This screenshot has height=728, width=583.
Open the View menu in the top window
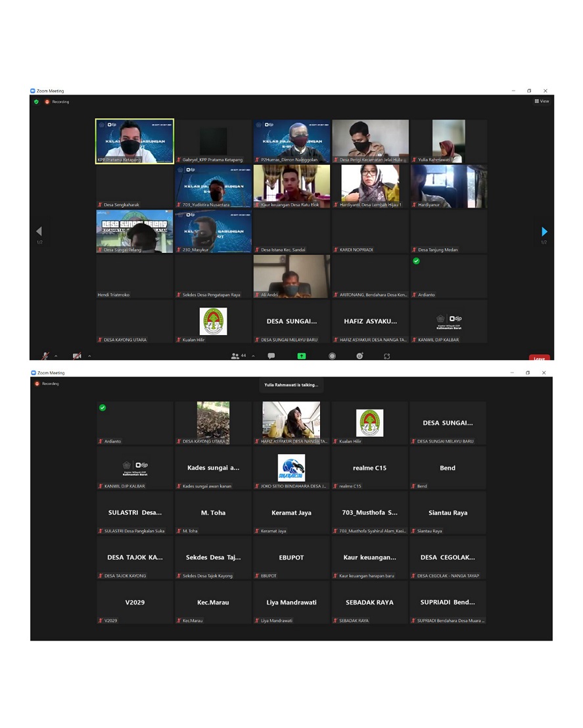(542, 101)
